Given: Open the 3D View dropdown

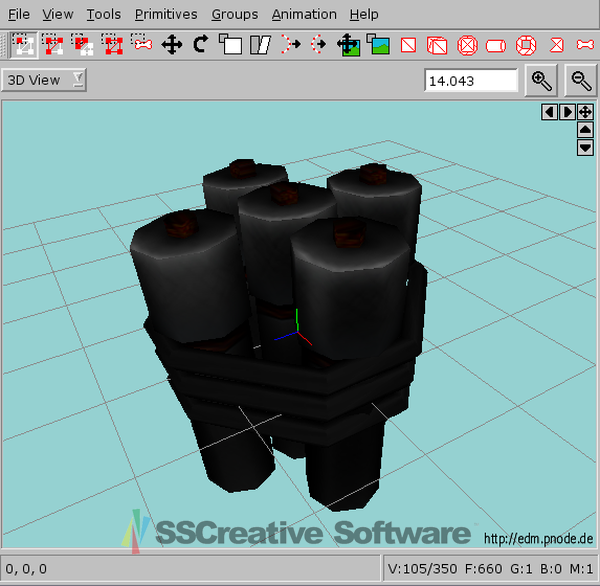Looking at the screenshot, I should 44,80.
